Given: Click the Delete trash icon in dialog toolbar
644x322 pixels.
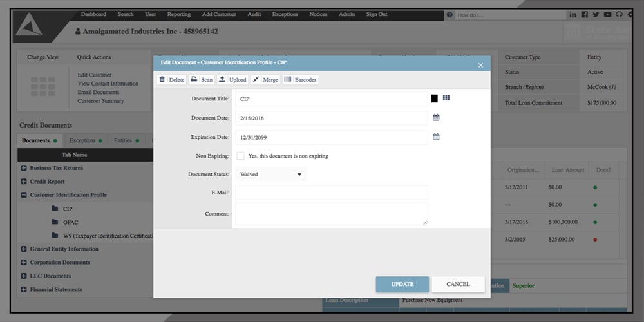Looking at the screenshot, I should pyautogui.click(x=162, y=80).
